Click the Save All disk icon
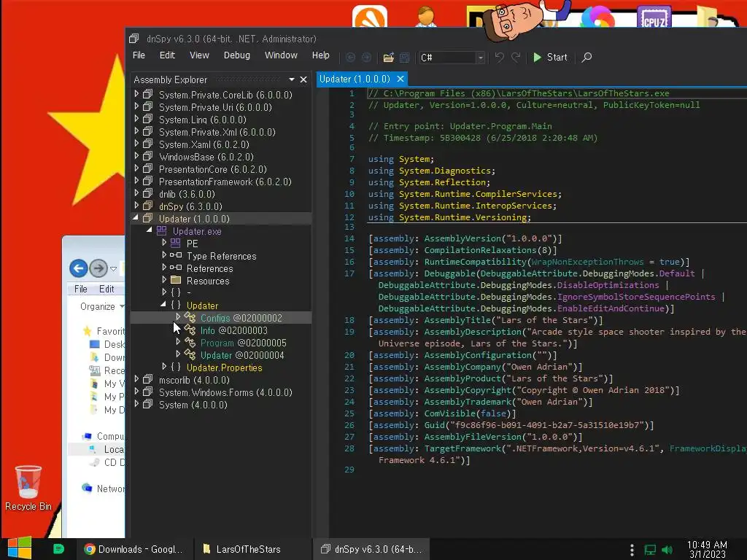Screen dimensions: 747x560 (x=404, y=58)
